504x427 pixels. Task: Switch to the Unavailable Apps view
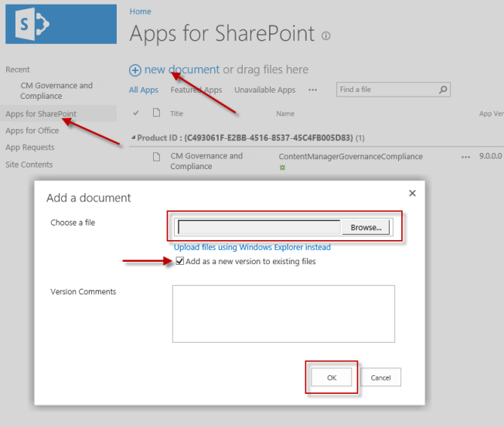click(x=264, y=90)
